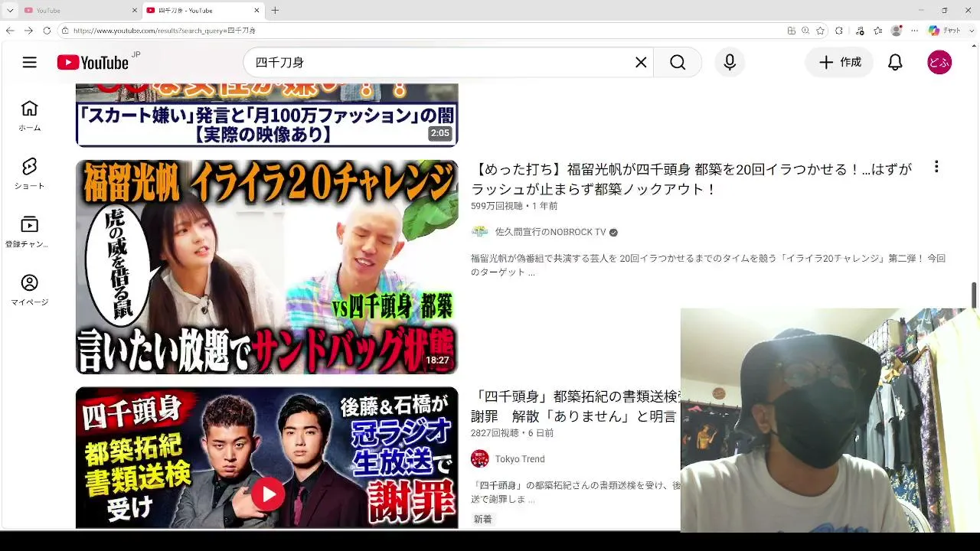Close the first YouTube tab
The image size is (980, 551).
tap(135, 11)
